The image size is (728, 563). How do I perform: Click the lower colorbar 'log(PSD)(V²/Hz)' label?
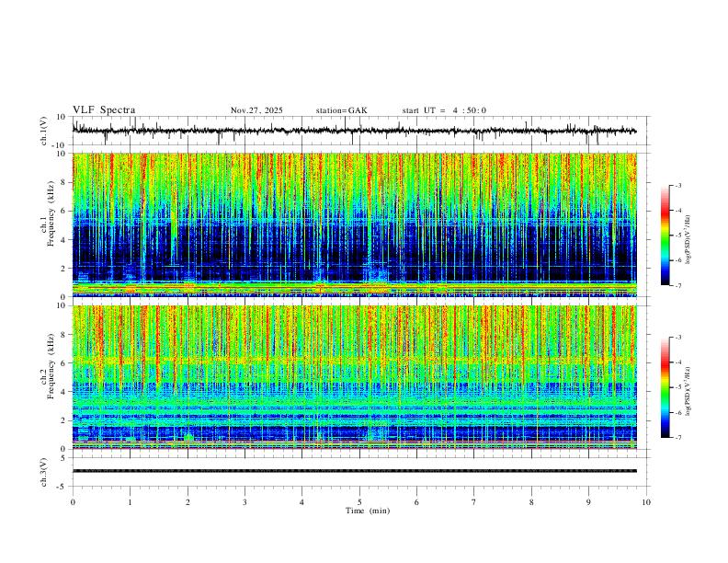pyautogui.click(x=688, y=392)
